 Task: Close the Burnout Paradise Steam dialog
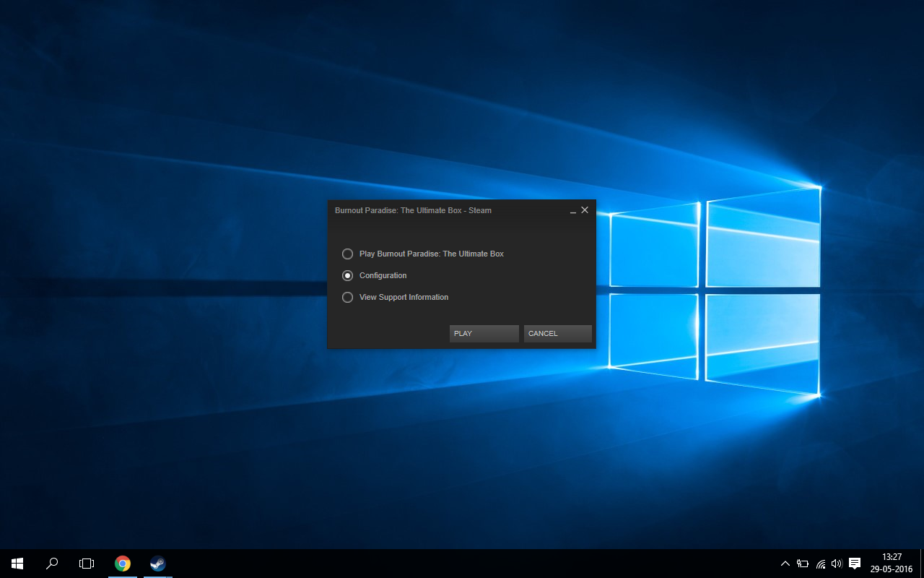(585, 210)
